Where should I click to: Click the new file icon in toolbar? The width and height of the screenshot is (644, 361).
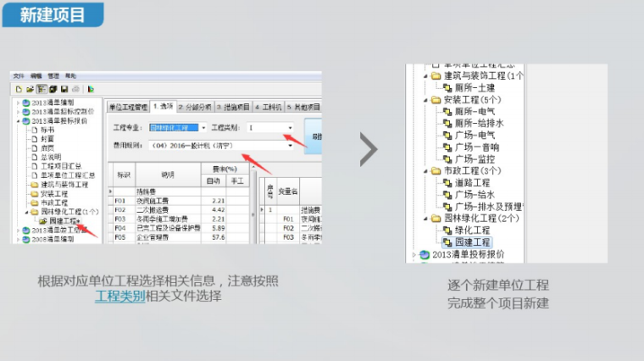[x=18, y=89]
